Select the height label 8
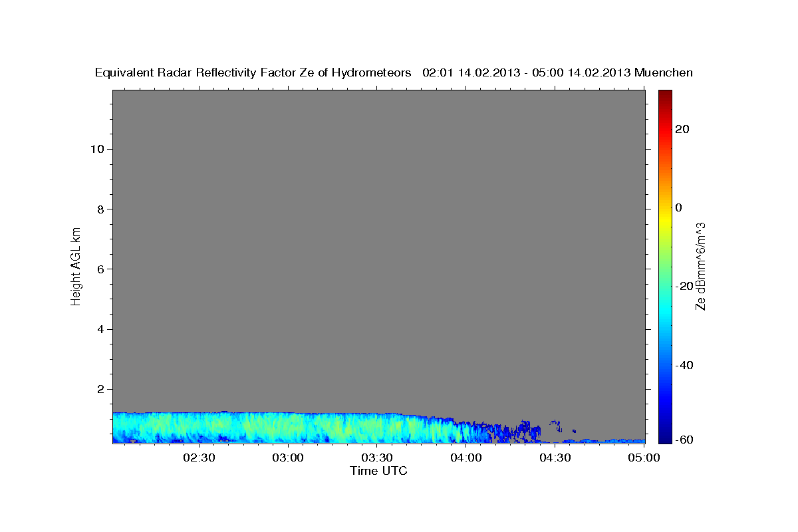Screen dimensions: 798x532 pyautogui.click(x=99, y=209)
